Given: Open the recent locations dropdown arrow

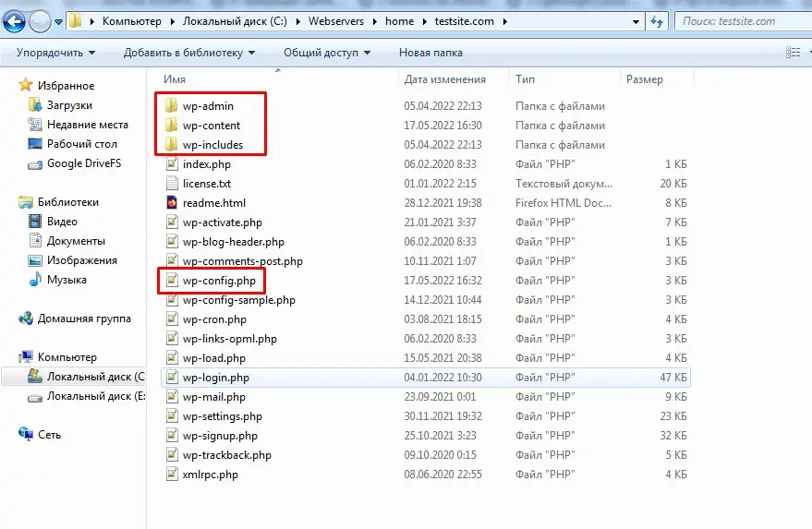Looking at the screenshot, I should click(x=58, y=22).
